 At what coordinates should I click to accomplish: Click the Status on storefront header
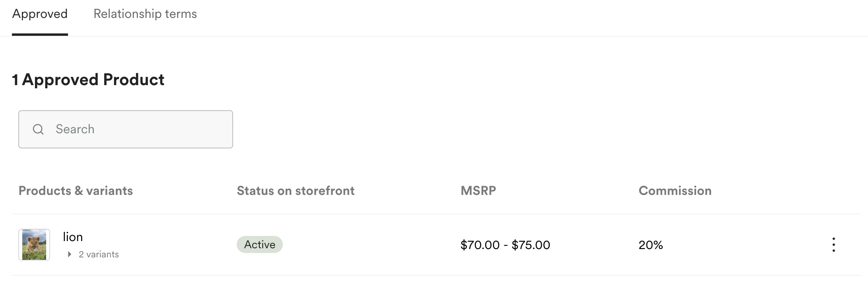tap(296, 191)
